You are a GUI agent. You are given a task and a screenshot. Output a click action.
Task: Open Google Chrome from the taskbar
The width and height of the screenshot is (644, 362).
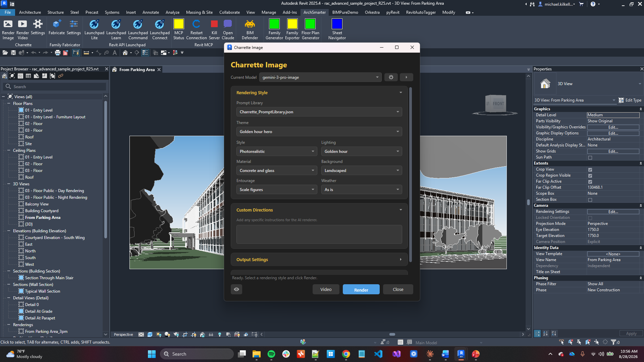click(346, 354)
